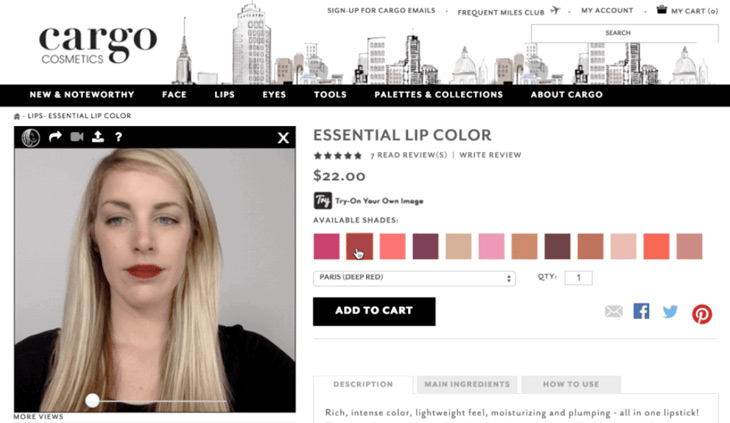Image resolution: width=730 pixels, height=423 pixels.
Task: Select the deep red shade swatch
Action: click(359, 246)
